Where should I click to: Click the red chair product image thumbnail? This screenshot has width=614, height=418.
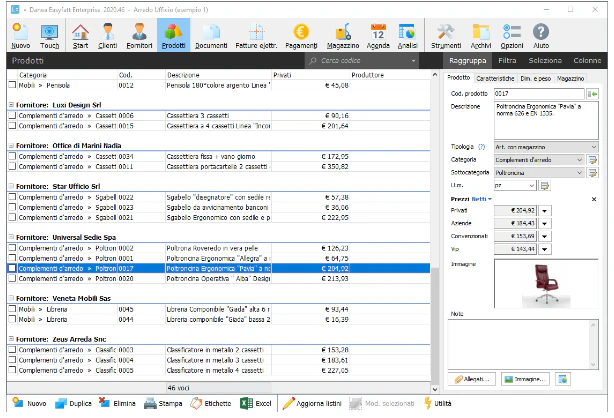click(x=546, y=284)
